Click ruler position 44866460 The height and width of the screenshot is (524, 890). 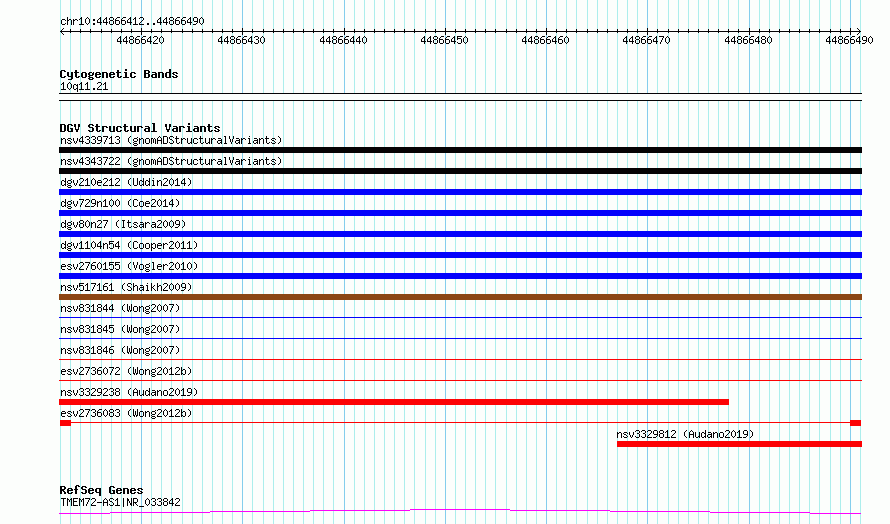545,40
